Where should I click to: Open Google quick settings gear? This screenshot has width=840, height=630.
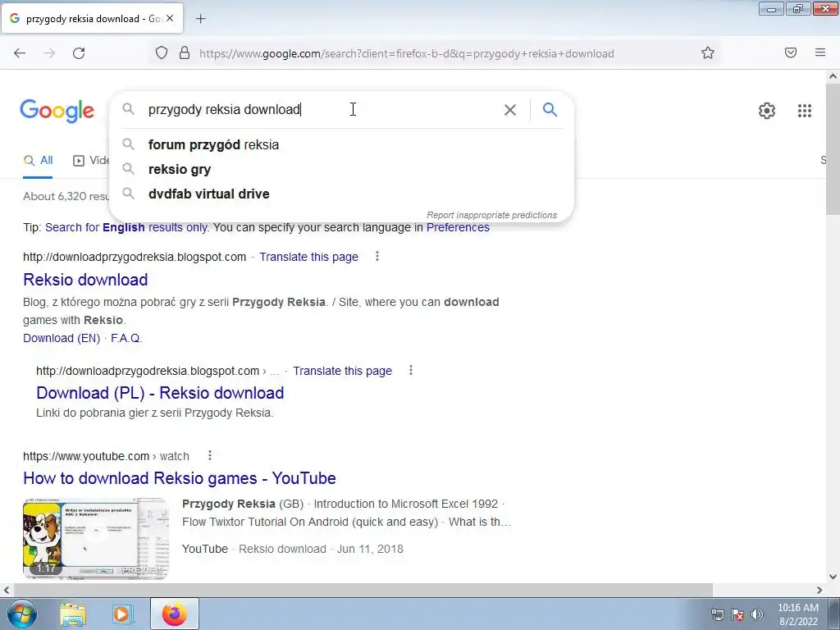click(x=767, y=111)
